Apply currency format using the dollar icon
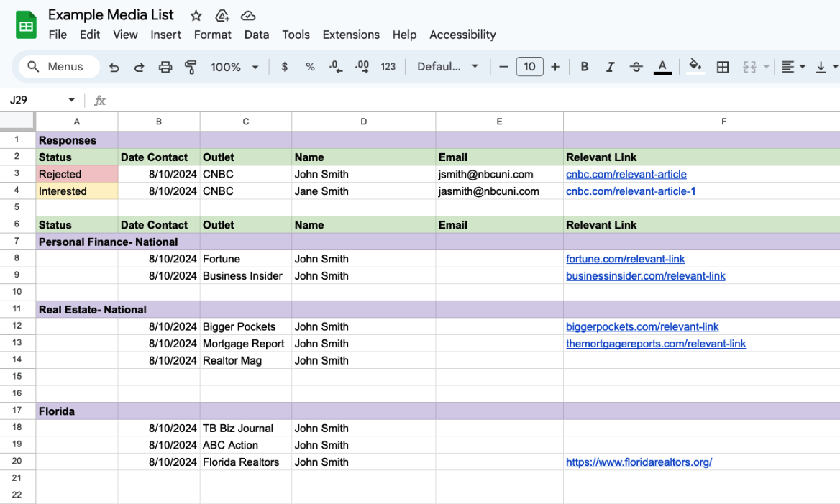The width and height of the screenshot is (840, 504). 284,66
